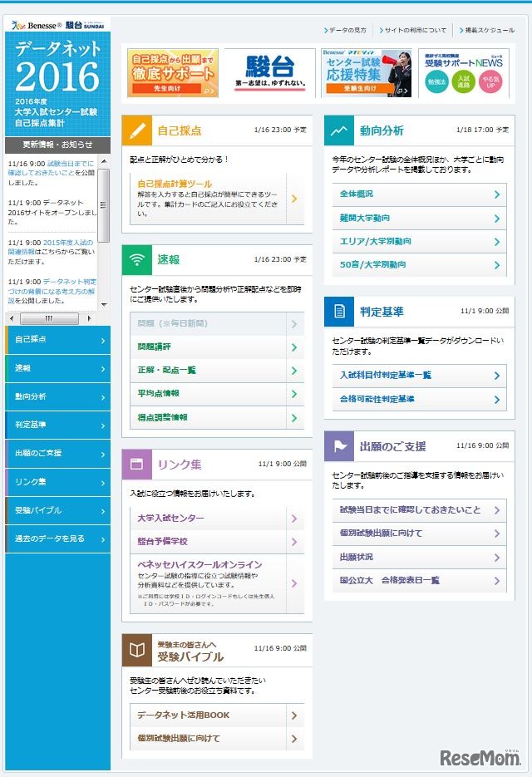Click the 勉強法 green circle in news banner
Image resolution: width=532 pixels, height=777 pixels.
coord(436,81)
